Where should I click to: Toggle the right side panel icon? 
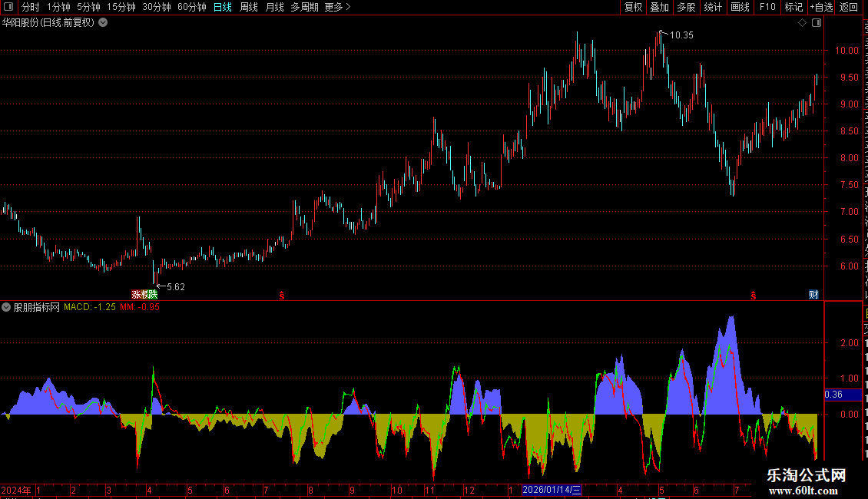pyautogui.click(x=817, y=23)
